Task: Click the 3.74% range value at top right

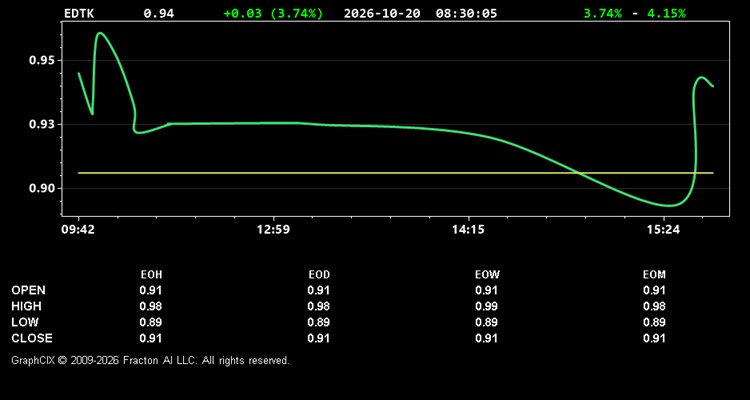Action: (x=603, y=13)
